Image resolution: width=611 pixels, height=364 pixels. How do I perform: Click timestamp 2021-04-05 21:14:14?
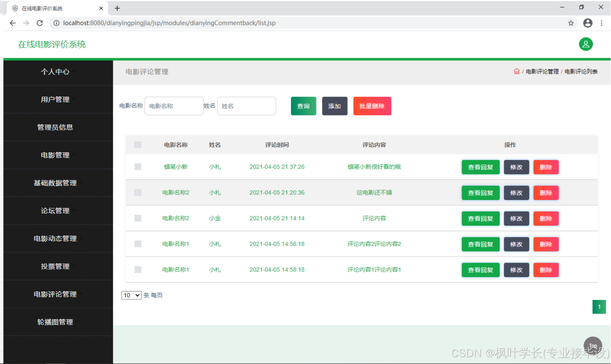[277, 218]
